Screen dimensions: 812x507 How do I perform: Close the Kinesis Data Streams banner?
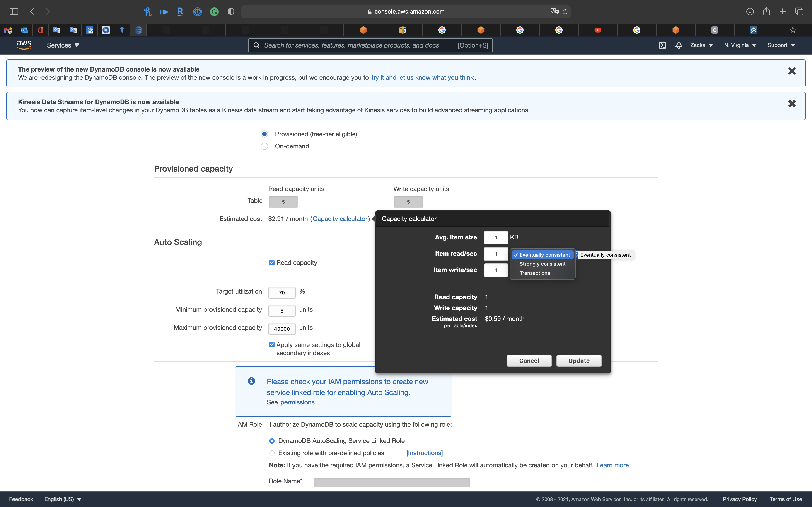pyautogui.click(x=792, y=104)
